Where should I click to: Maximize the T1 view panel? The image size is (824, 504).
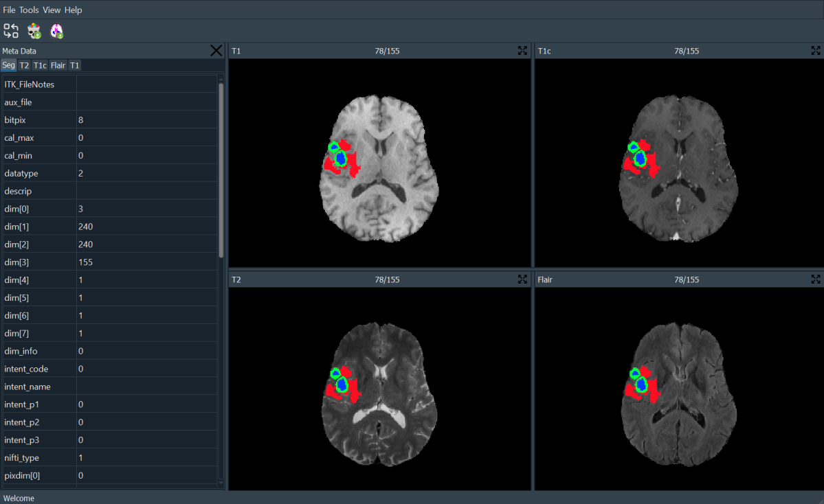click(523, 50)
